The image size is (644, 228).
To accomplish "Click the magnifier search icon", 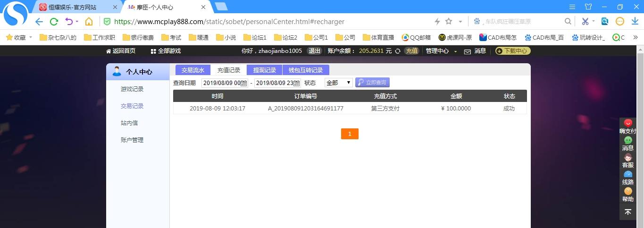I will pyautogui.click(x=568, y=22).
